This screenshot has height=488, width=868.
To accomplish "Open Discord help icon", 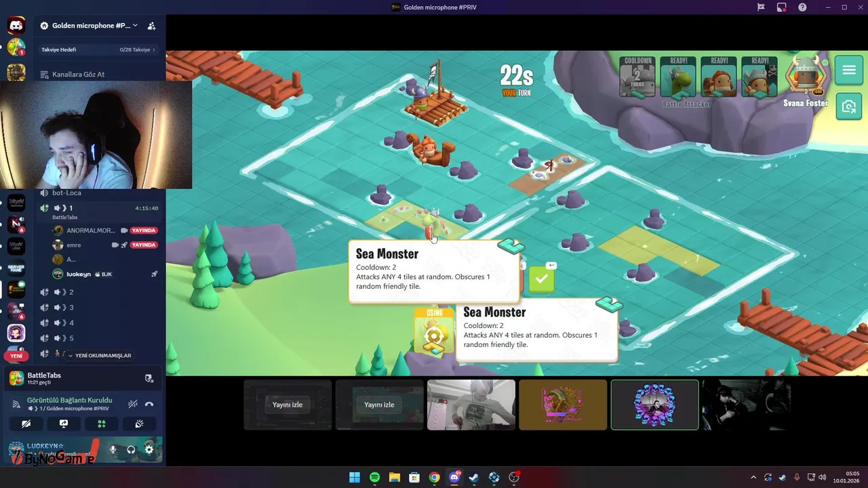I will pyautogui.click(x=802, y=7).
